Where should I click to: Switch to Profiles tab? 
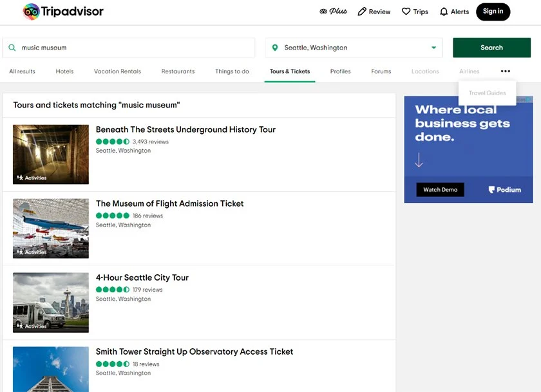(x=340, y=71)
